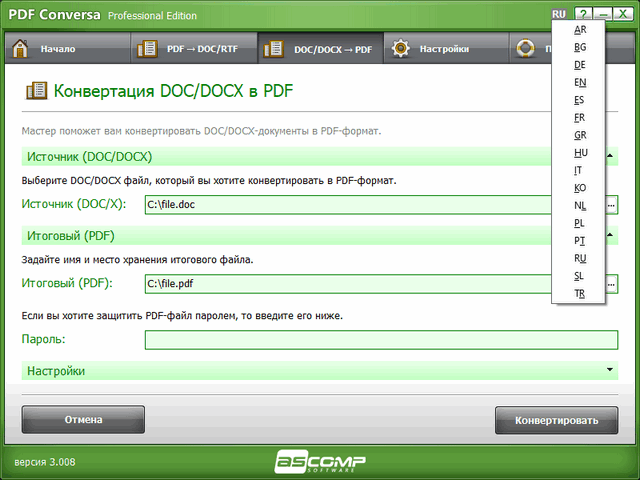Click the Источник (DOC/X): label

pos(74,204)
